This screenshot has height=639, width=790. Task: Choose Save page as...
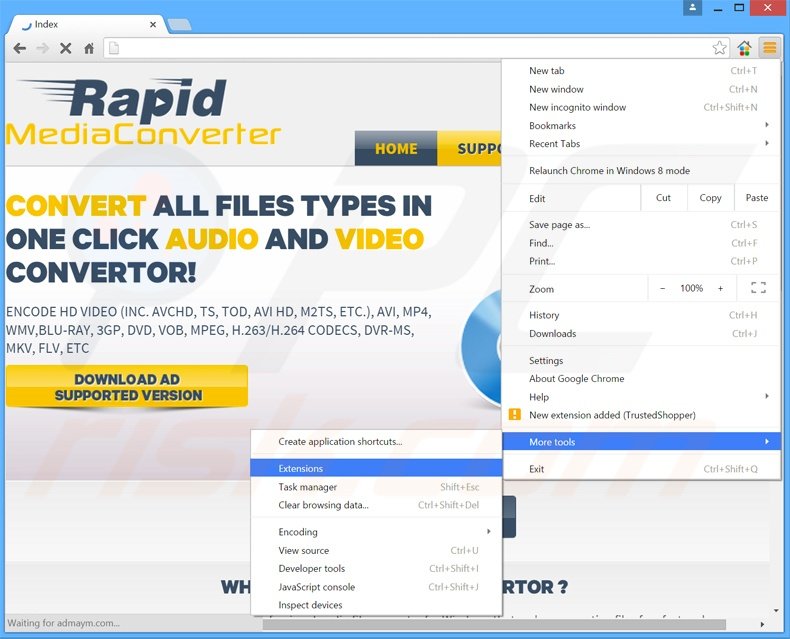tap(641, 225)
